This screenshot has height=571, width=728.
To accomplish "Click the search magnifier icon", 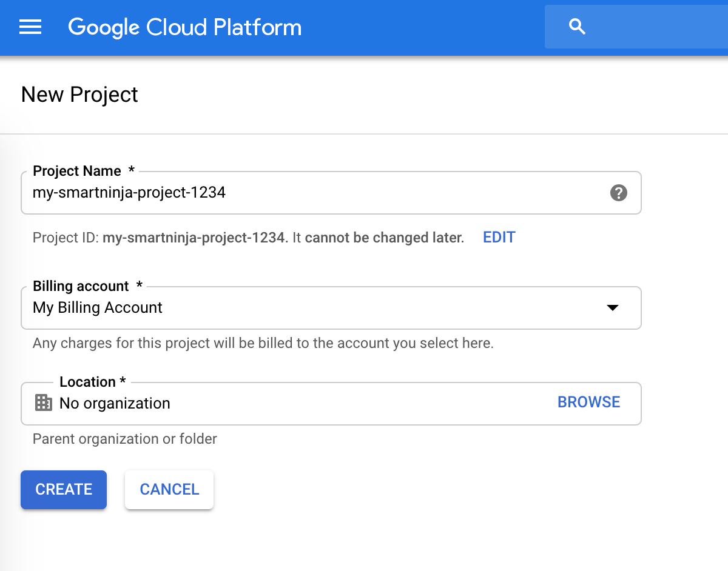I will click(578, 27).
